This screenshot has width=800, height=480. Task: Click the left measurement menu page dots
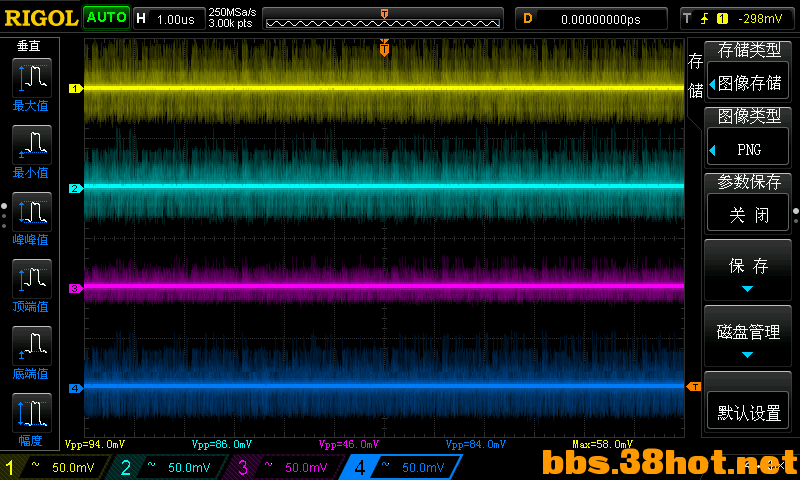pos(4,215)
